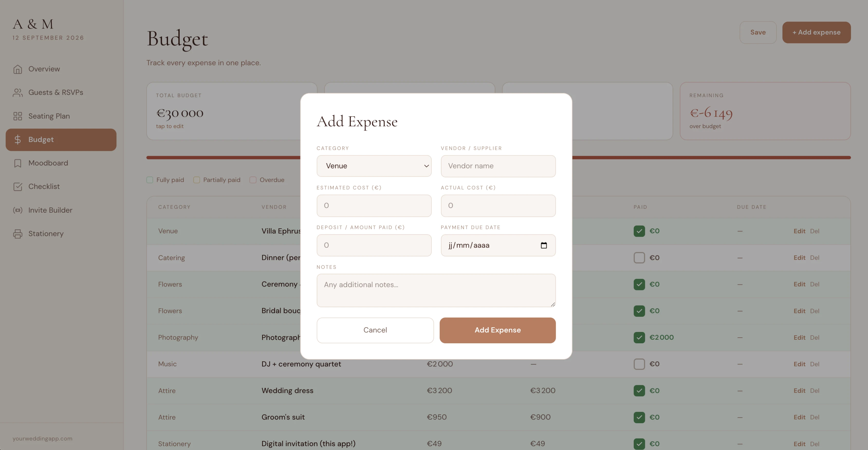This screenshot has height=450, width=868.
Task: Select the Payment Due Date field
Action: point(498,245)
